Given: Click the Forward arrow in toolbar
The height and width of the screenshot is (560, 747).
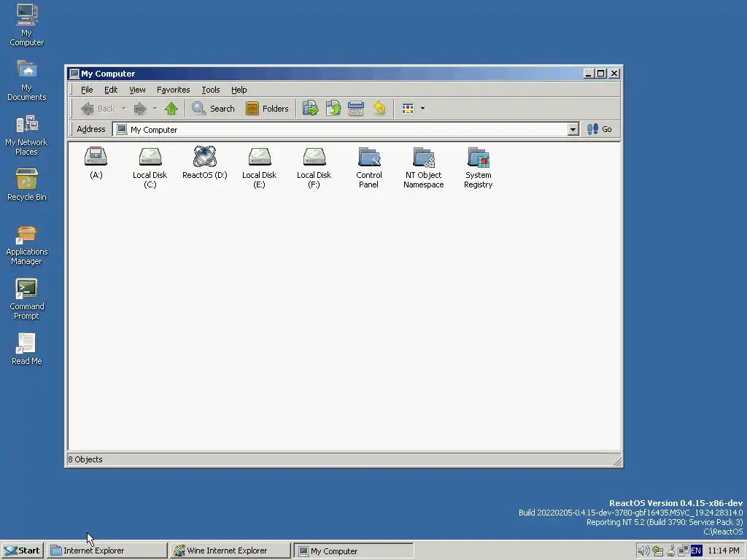Looking at the screenshot, I should (x=139, y=109).
